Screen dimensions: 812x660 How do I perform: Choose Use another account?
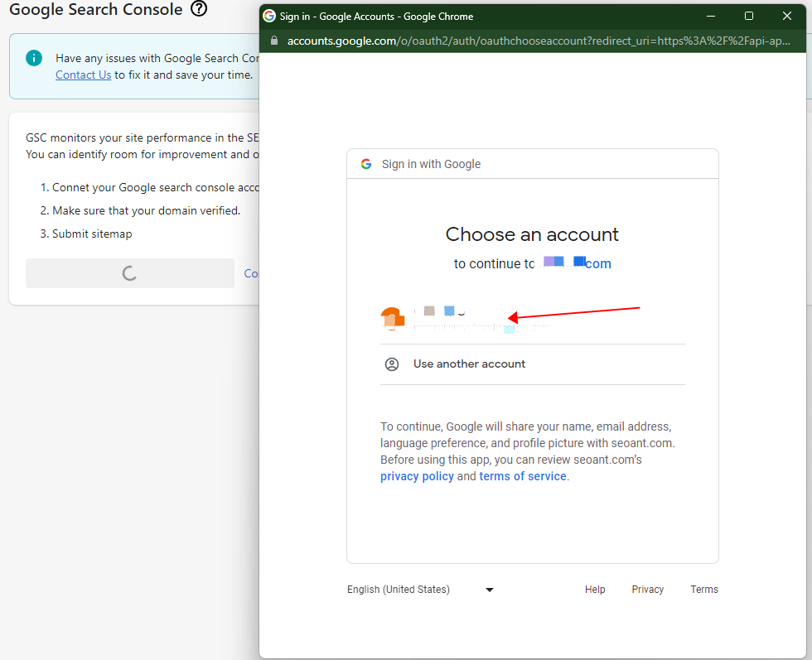click(532, 364)
